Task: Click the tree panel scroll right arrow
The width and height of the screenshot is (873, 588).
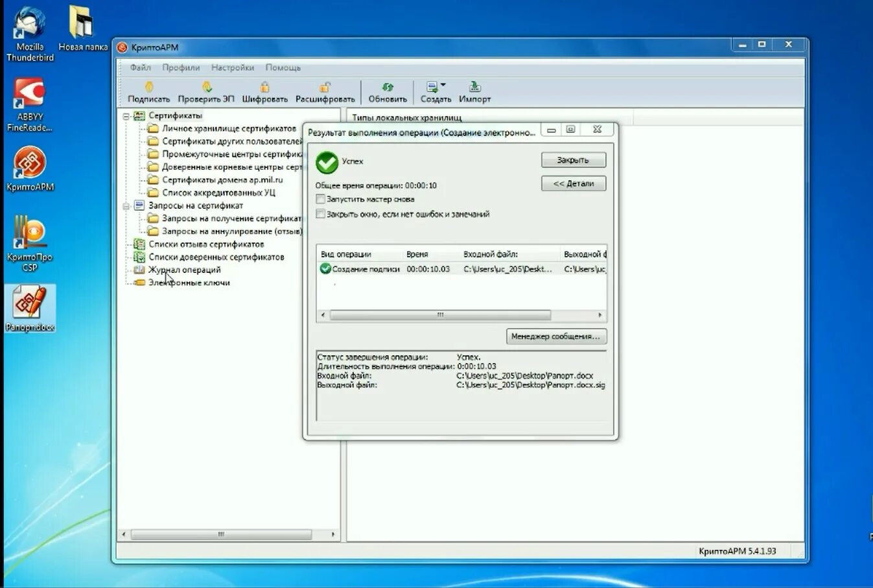Action: pyautogui.click(x=332, y=535)
